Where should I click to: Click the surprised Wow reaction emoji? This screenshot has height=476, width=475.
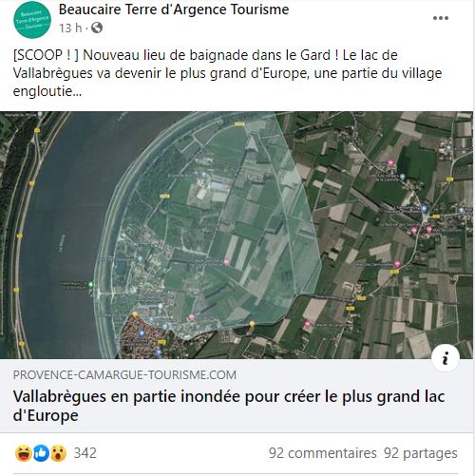(58, 453)
